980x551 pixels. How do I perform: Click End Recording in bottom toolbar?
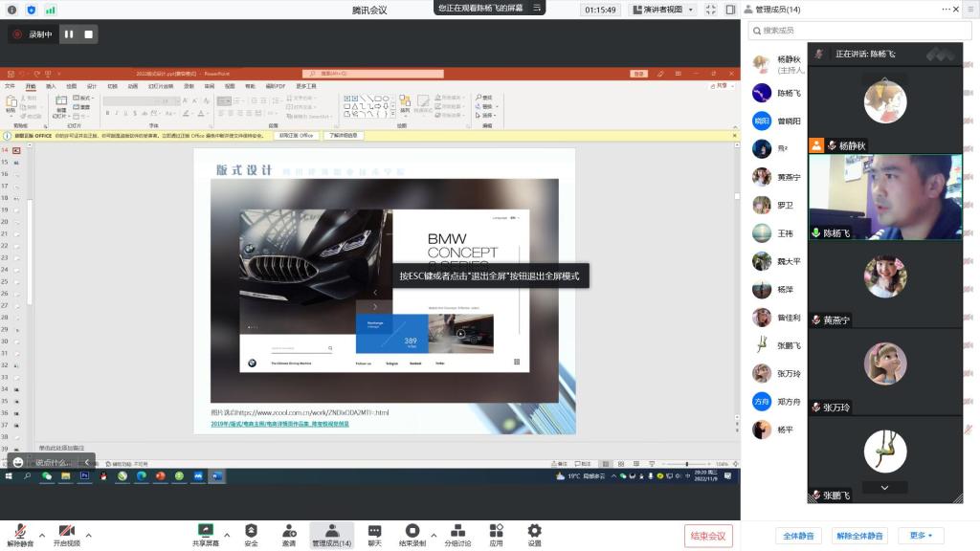412,536
